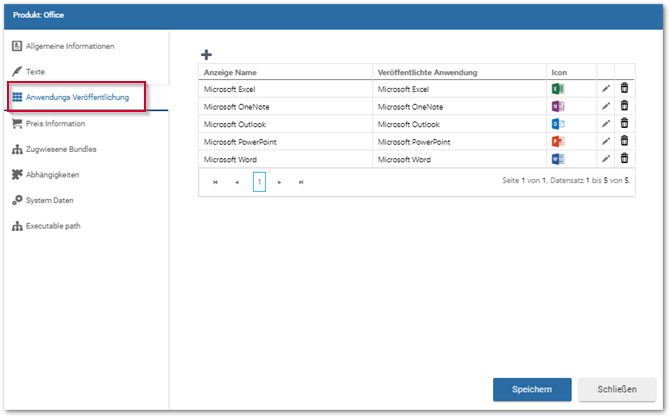
Task: Click Microsoft Excel in Veröffentlichte Anwendung column
Action: (403, 89)
